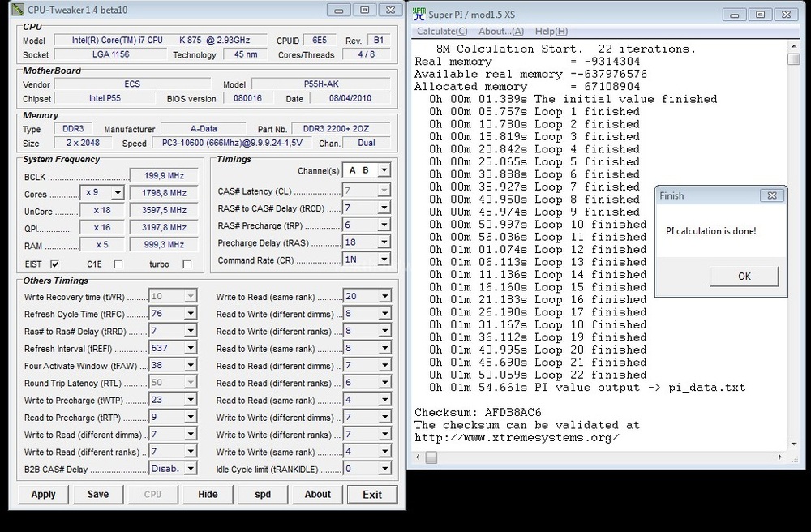The image size is (811, 532).
Task: Click the Save button in CPU-Tweaker
Action: (98, 494)
